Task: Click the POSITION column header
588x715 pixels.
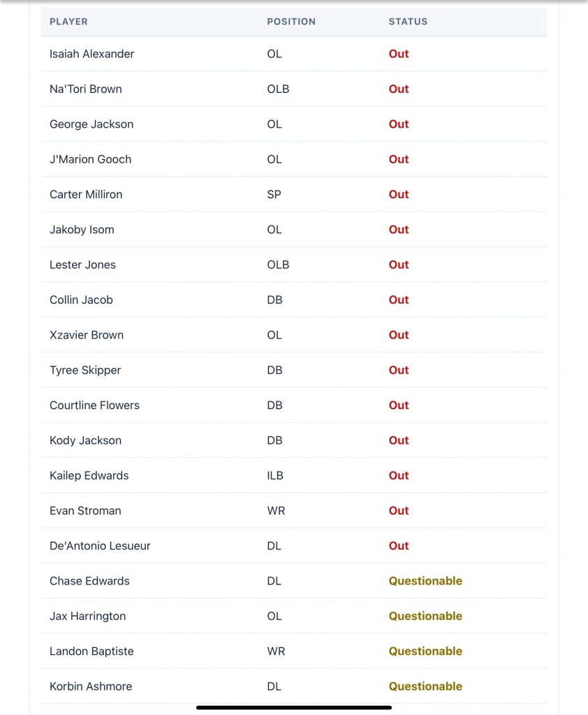Action: pyautogui.click(x=291, y=22)
